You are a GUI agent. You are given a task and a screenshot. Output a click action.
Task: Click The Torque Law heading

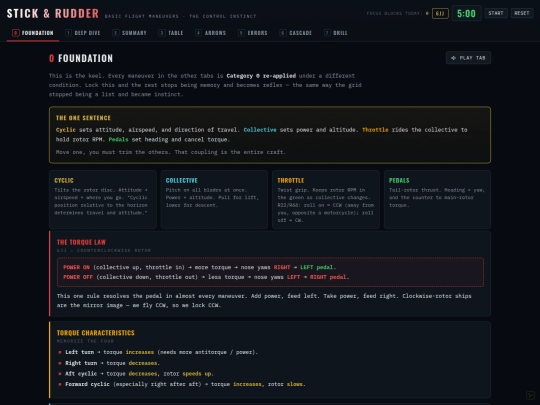[81, 242]
